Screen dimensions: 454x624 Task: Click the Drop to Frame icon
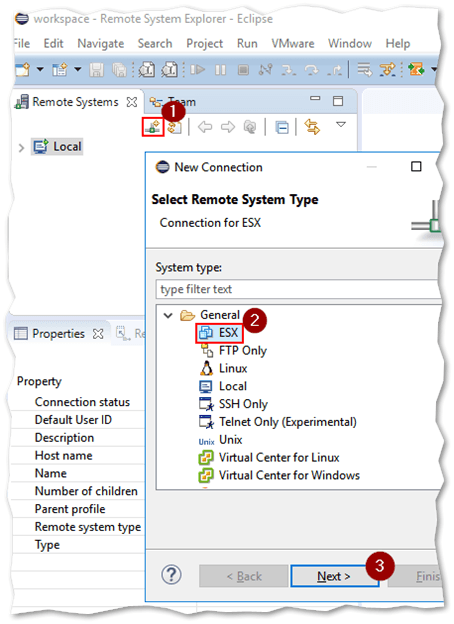[x=364, y=70]
